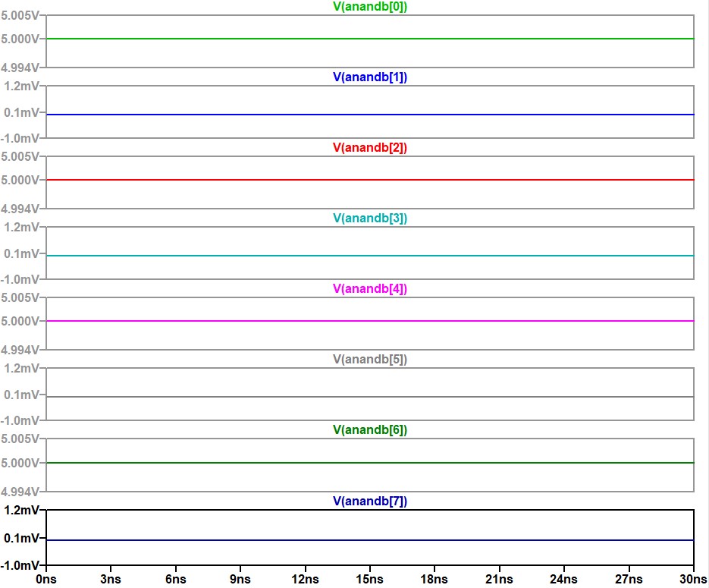Click the 18ns time axis label
The height and width of the screenshot is (588, 709).
point(434,580)
